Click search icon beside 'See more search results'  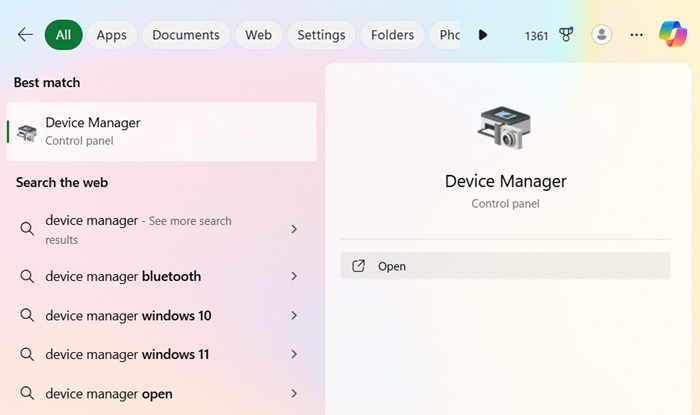(27, 229)
